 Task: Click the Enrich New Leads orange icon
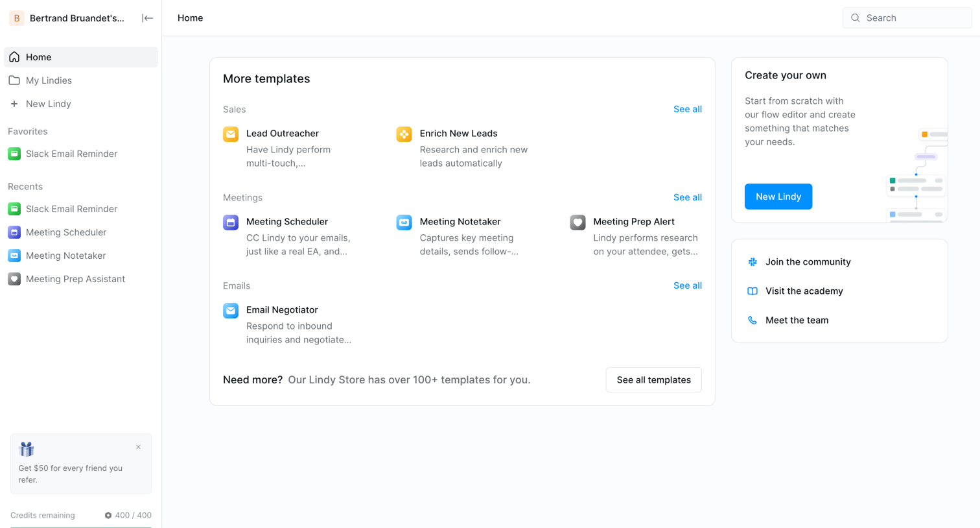click(404, 134)
